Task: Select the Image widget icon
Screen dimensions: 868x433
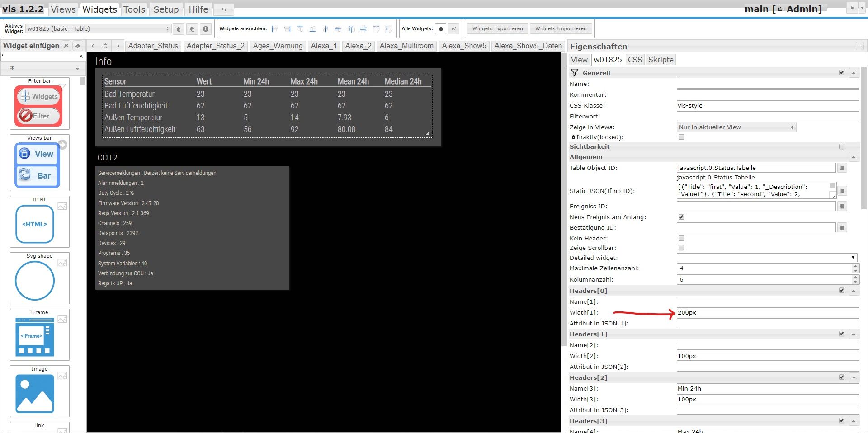Action: coord(34,393)
